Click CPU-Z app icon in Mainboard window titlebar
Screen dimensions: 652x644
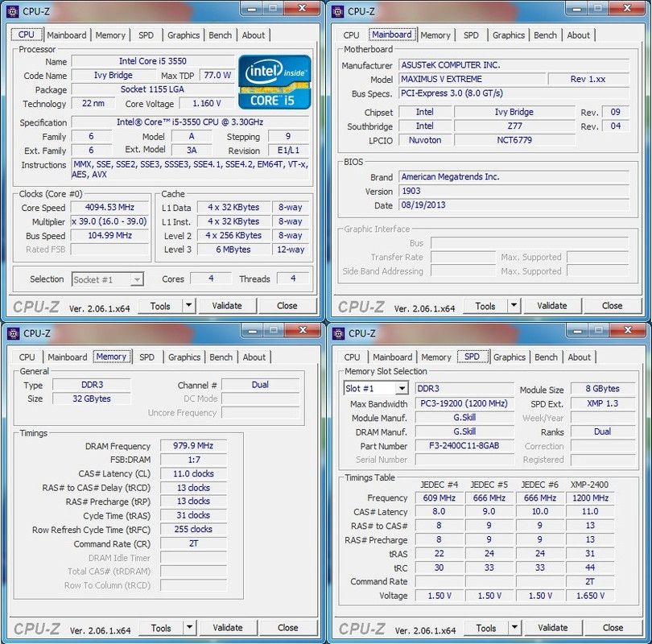tap(338, 11)
